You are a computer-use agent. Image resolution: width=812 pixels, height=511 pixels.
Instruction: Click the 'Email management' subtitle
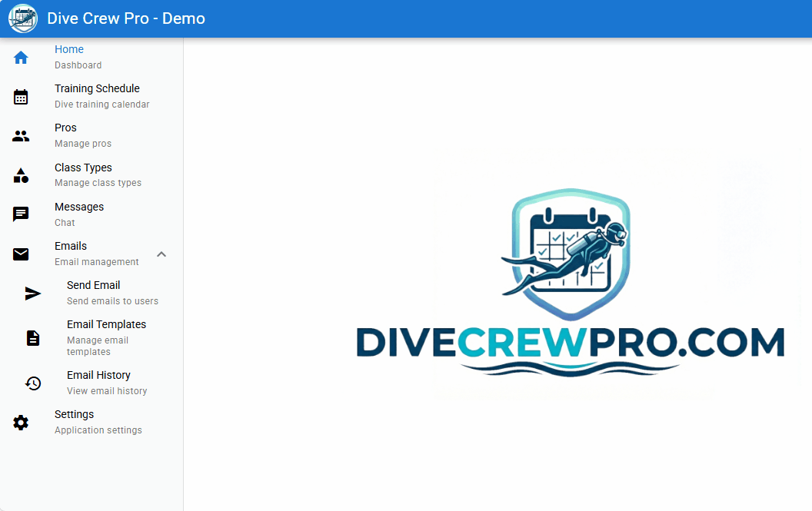coord(97,262)
